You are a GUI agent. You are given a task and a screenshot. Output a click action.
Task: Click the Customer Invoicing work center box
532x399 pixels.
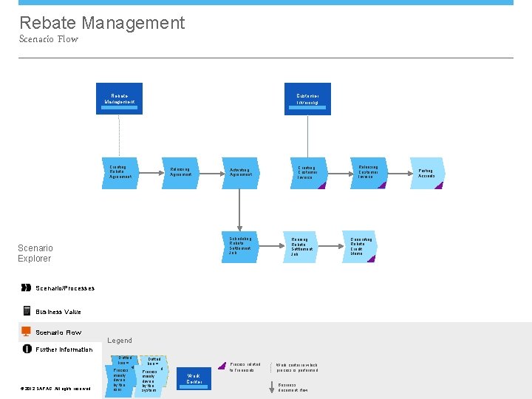307,99
